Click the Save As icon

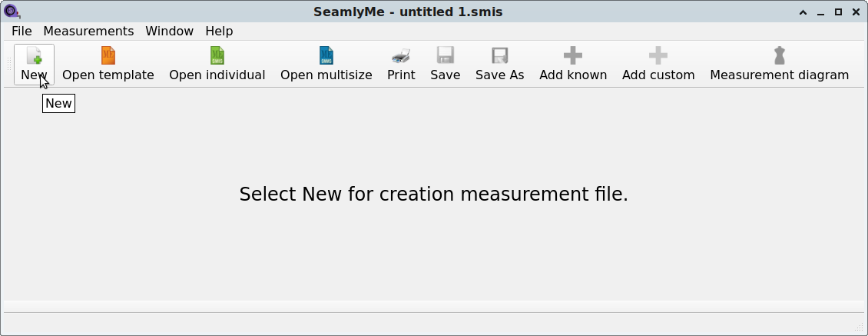click(499, 55)
